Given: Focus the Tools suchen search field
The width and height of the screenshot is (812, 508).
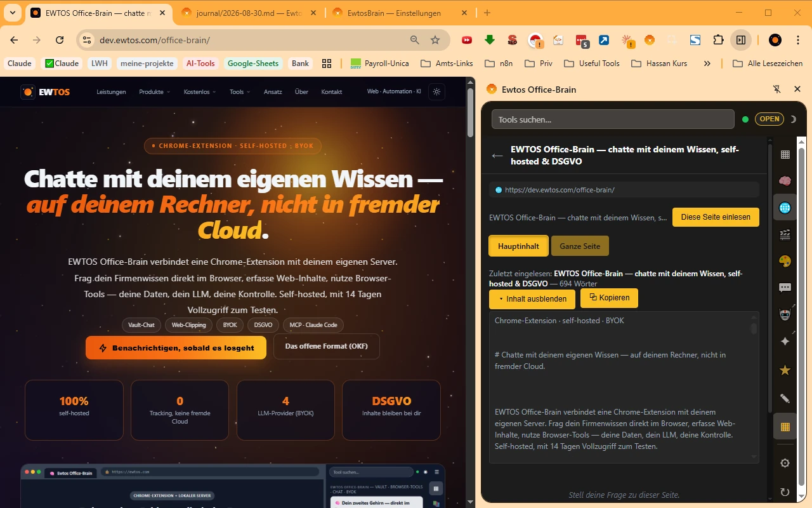Looking at the screenshot, I should click(x=613, y=119).
